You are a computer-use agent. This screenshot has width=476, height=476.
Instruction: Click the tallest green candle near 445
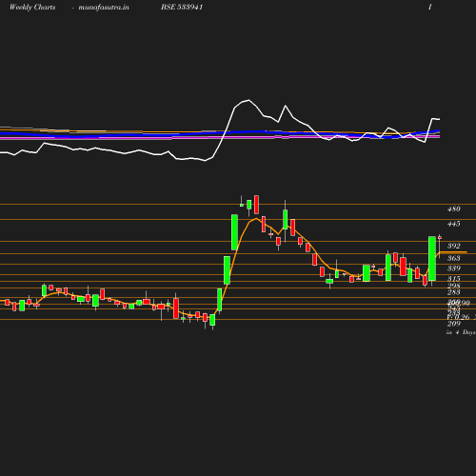pos(234,232)
